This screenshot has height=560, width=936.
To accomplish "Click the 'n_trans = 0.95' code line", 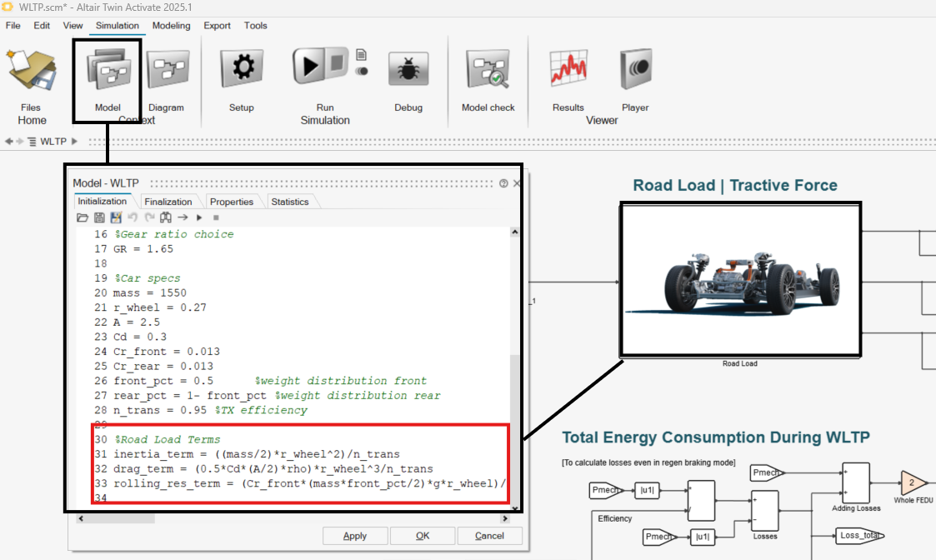I will pos(159,410).
